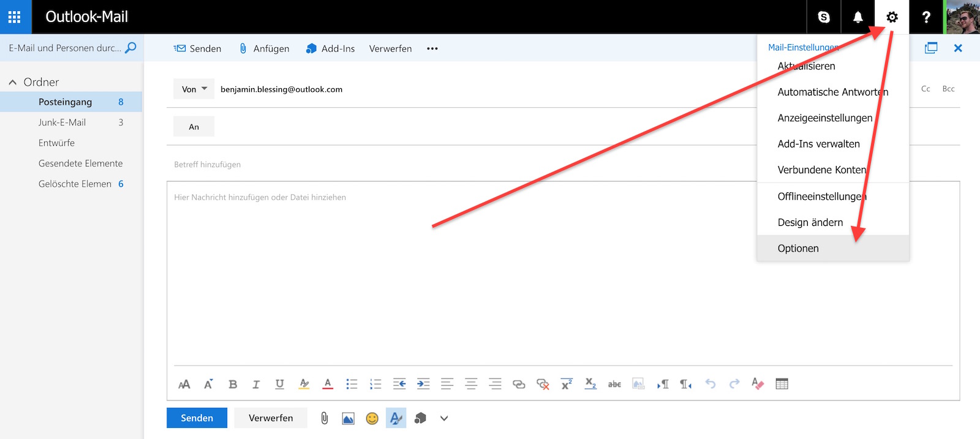Toggle underline formatting
Screen dimensions: 980x439
coord(279,385)
